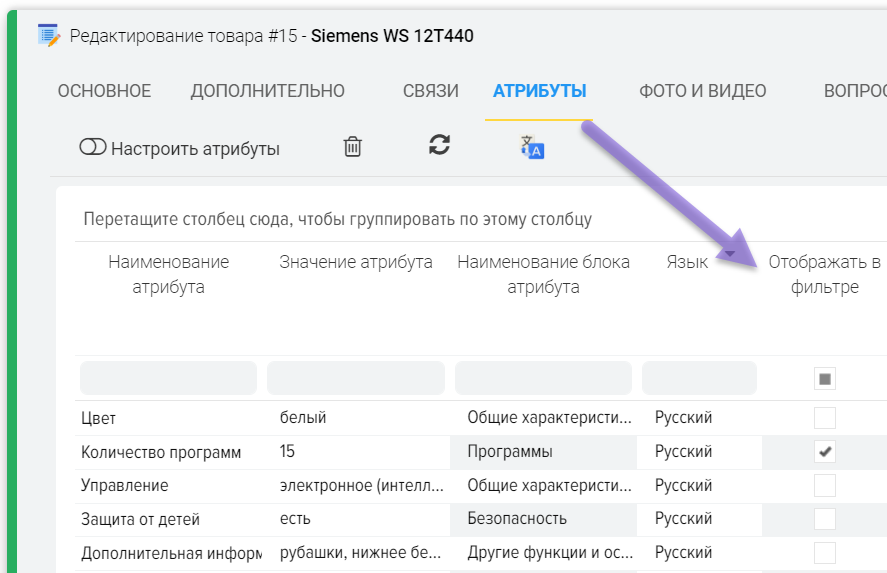Click the product edit document icon
Screen dimensions: 887x573
click(x=48, y=35)
